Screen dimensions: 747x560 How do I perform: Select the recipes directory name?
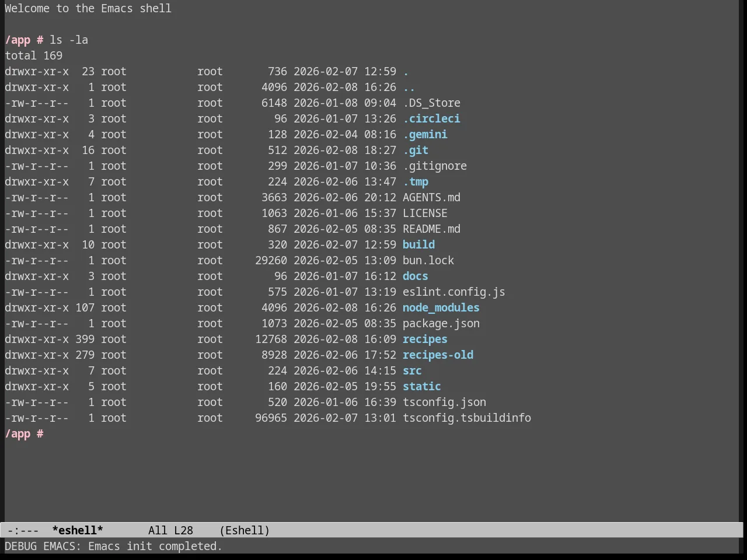click(x=425, y=339)
